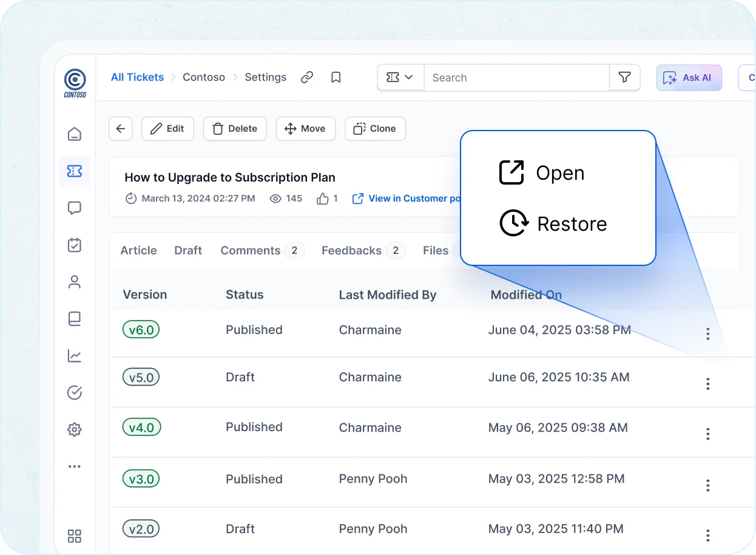The image size is (756, 555).
Task: Open the kebab menu on the v6.0 row
Action: coord(707,333)
